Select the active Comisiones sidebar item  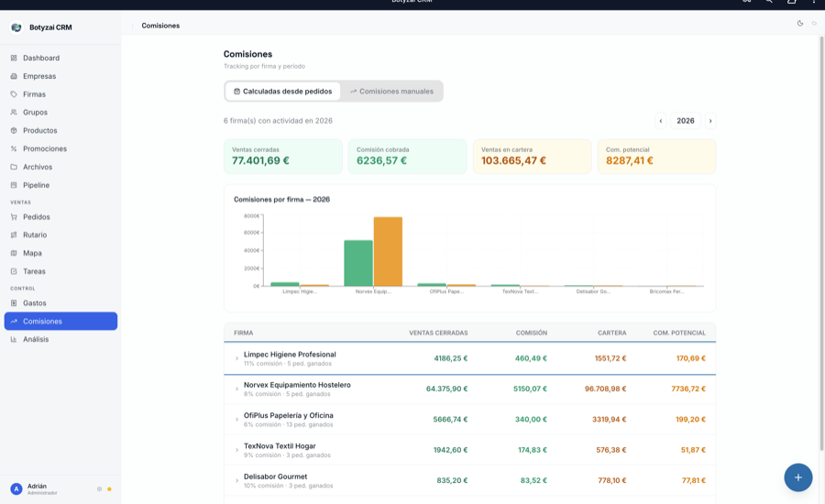60,321
